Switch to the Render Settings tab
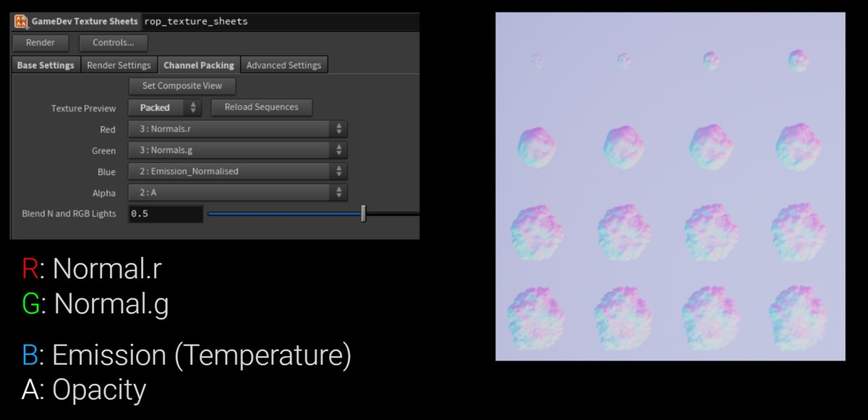The image size is (868, 420). [119, 65]
